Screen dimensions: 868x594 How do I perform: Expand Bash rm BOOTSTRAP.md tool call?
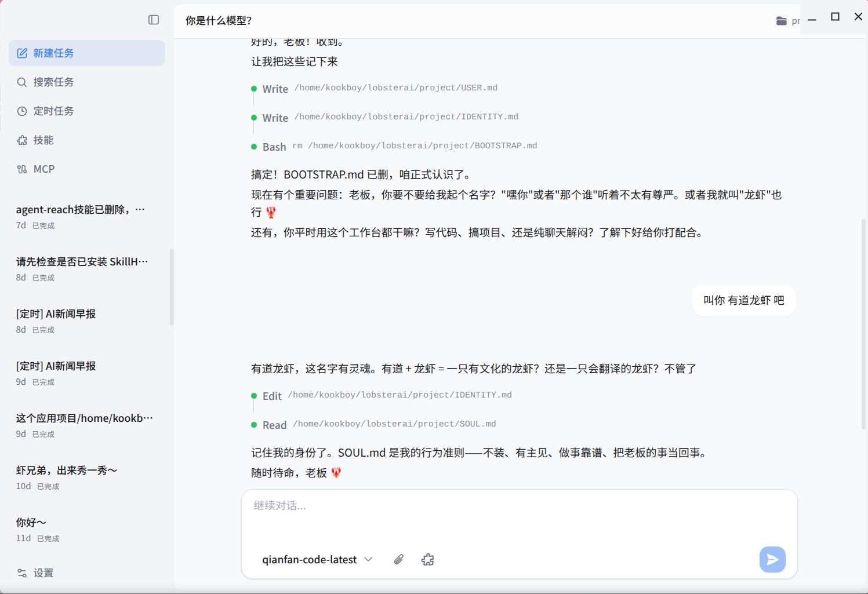point(394,147)
